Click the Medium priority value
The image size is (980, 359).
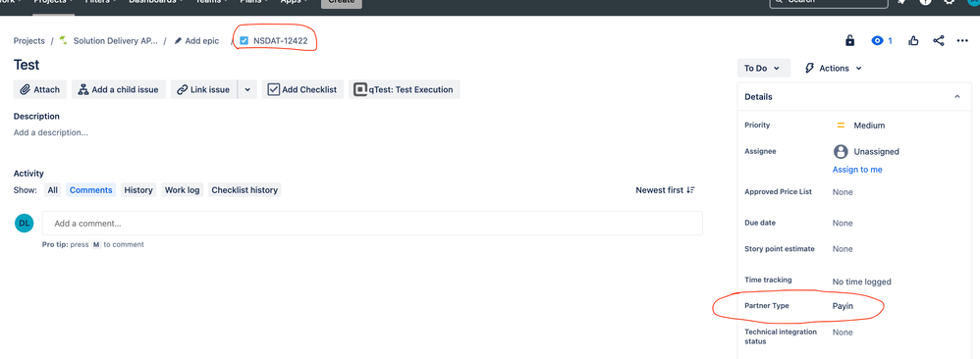click(869, 125)
